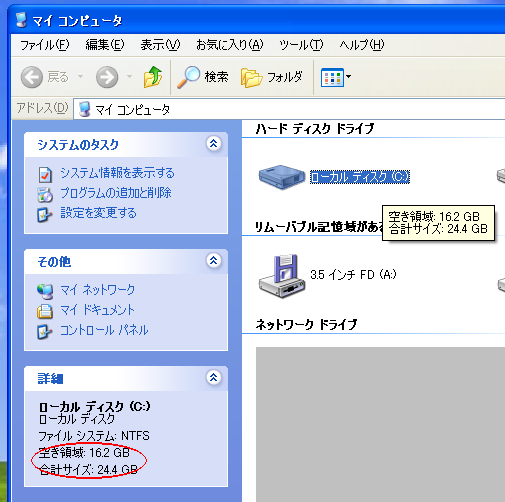Click the アドレス(D) label
Screen dimensions: 505x502
pyautogui.click(x=42, y=108)
